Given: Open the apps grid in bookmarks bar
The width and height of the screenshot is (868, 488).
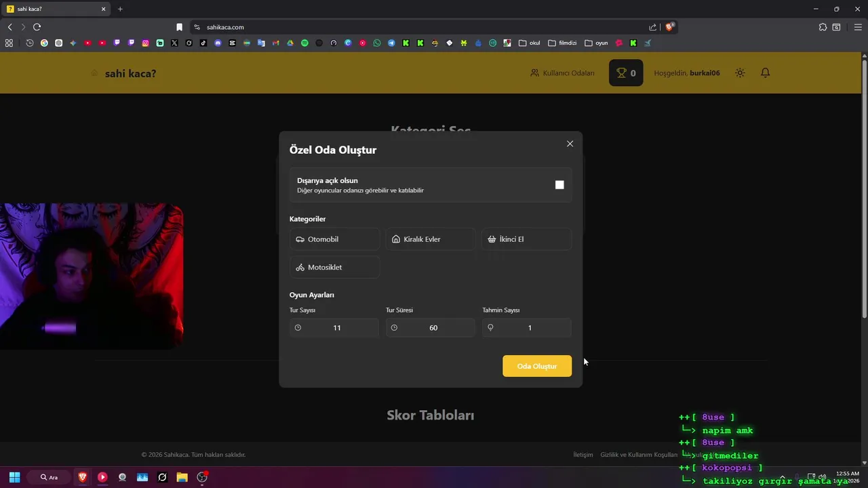Looking at the screenshot, I should pos(9,43).
